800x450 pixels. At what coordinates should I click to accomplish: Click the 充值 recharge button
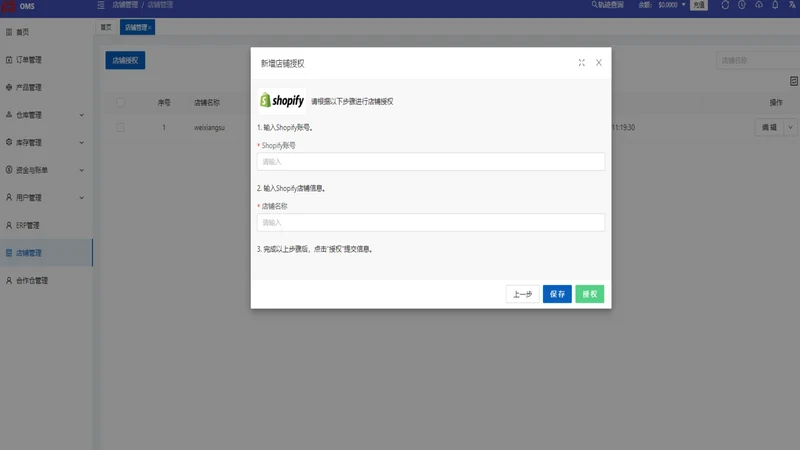(699, 5)
